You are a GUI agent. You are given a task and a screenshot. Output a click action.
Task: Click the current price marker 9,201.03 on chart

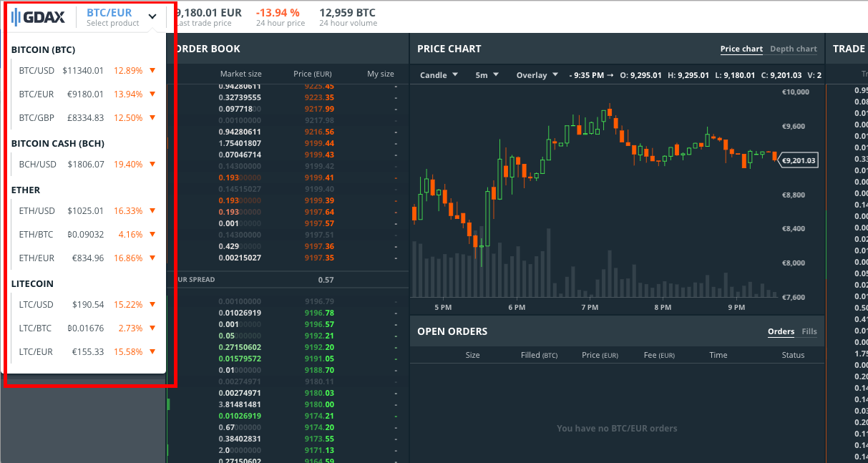tap(797, 160)
